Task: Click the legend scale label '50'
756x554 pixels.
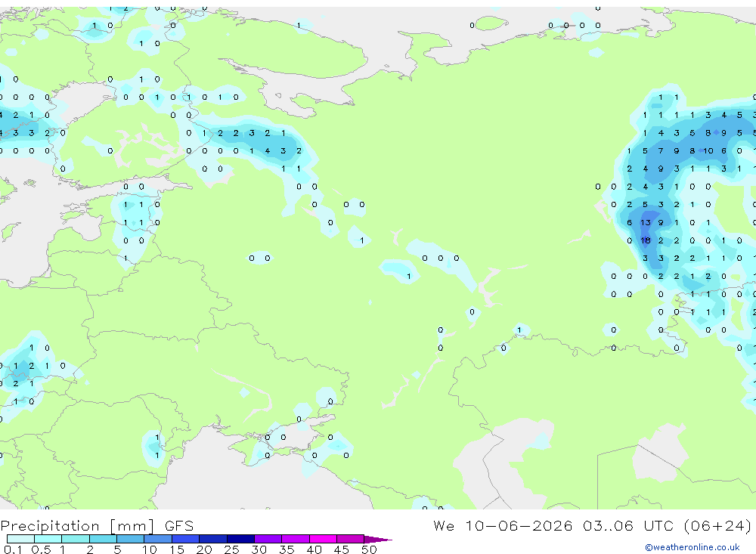Action: [x=369, y=549]
